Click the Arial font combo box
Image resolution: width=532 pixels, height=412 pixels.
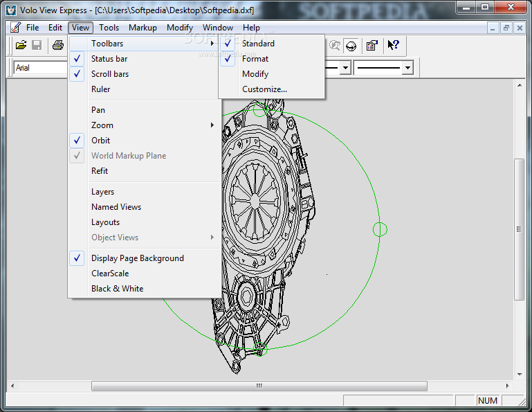tap(41, 68)
